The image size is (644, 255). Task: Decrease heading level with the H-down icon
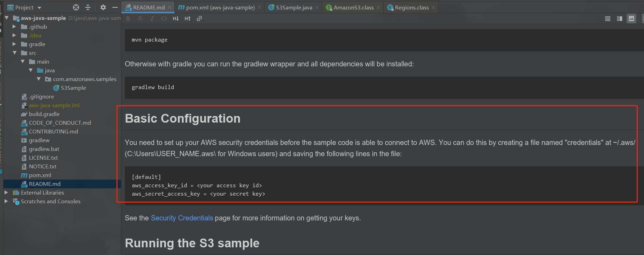[x=176, y=18]
